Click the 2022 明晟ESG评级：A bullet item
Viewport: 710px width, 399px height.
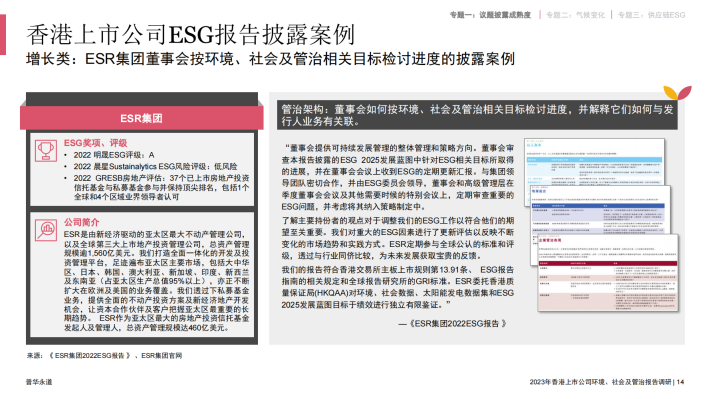click(114, 155)
